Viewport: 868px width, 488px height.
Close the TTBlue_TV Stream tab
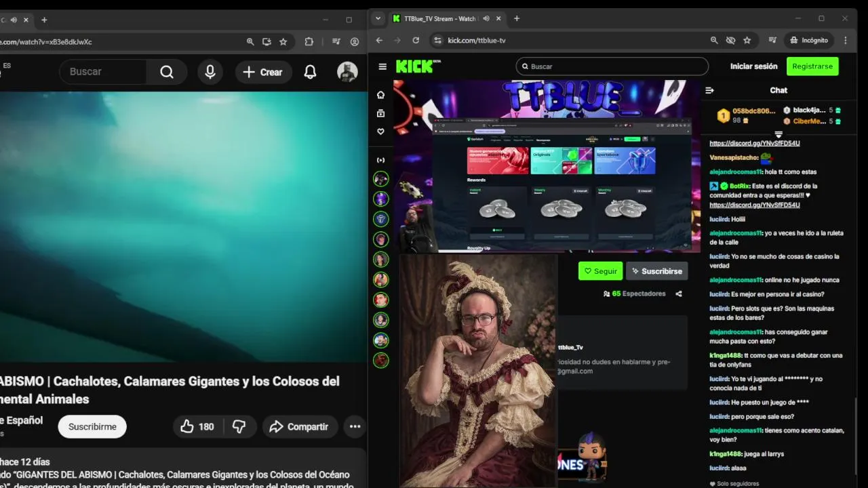coord(499,18)
